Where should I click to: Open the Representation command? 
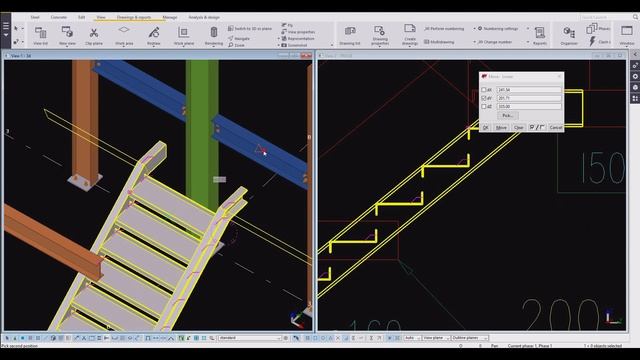point(298,38)
